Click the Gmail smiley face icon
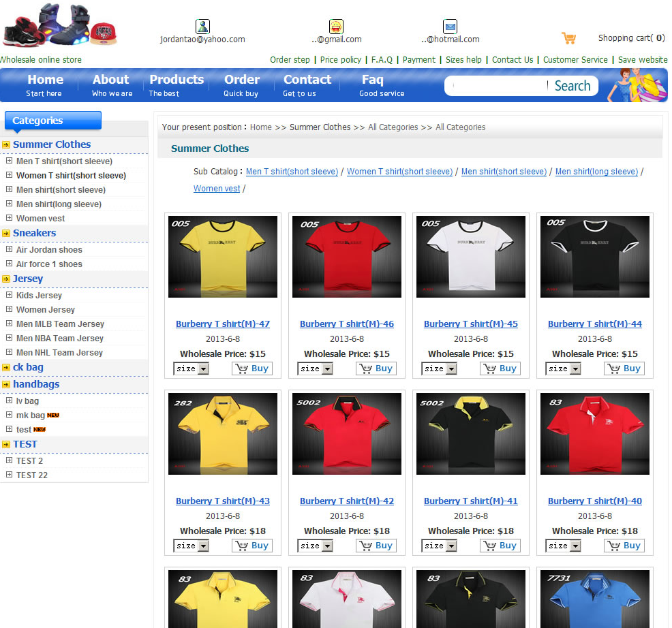This screenshot has height=628, width=672. 336,27
